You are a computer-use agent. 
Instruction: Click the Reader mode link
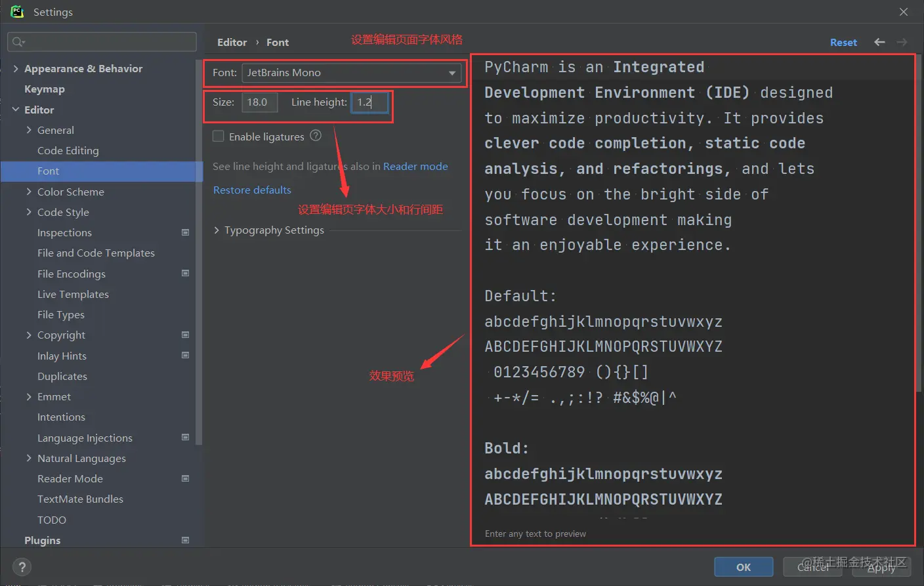(415, 166)
